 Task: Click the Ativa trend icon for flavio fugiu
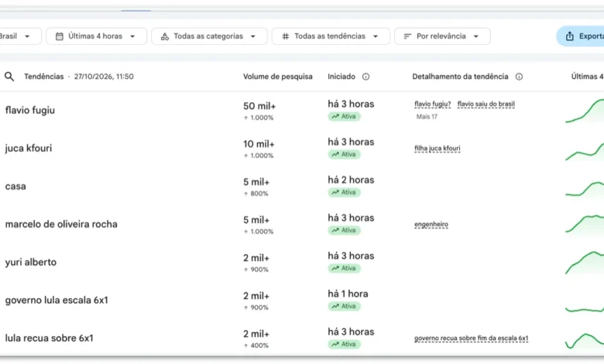335,116
